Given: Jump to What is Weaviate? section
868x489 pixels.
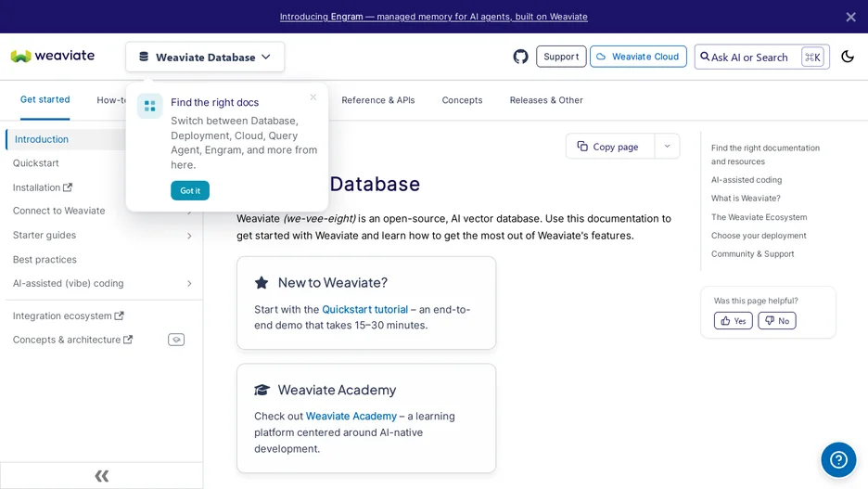Looking at the screenshot, I should [746, 199].
